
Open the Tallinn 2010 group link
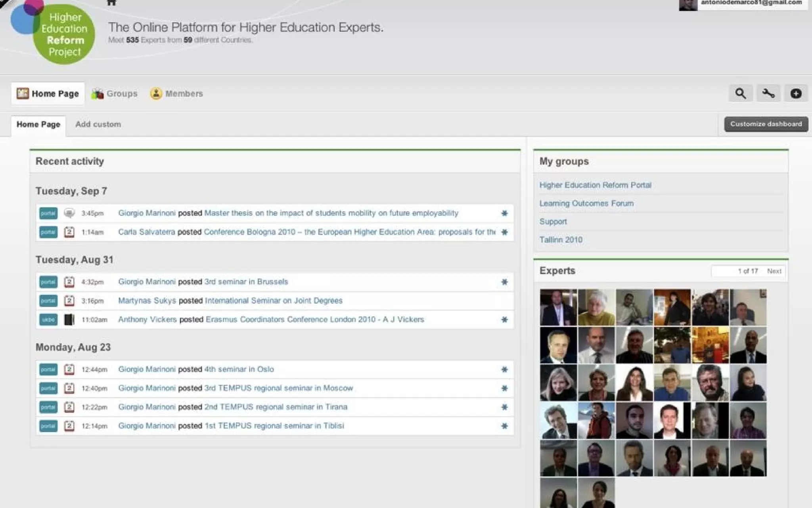(x=561, y=240)
